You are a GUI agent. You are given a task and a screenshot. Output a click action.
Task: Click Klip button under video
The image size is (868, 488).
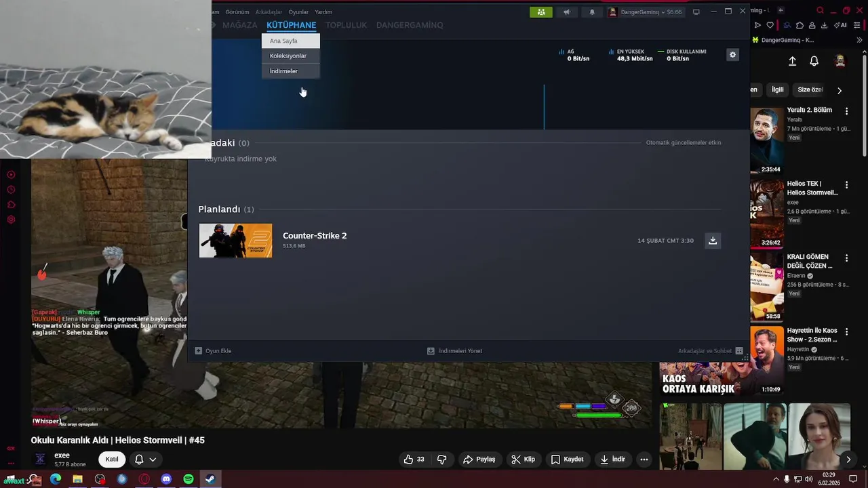tap(523, 459)
